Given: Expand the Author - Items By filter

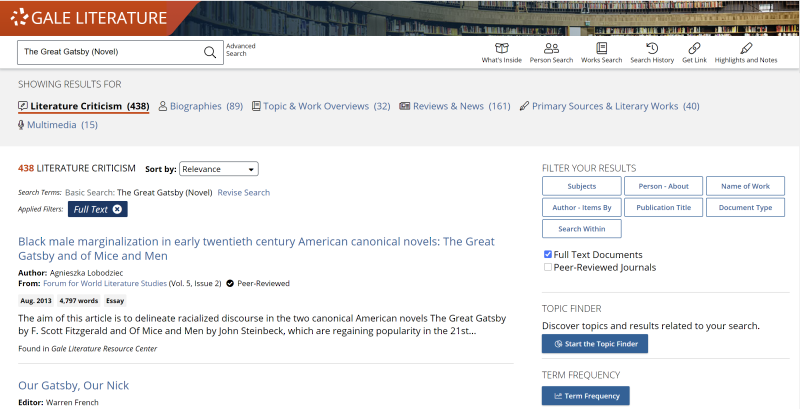Looking at the screenshot, I should click(x=582, y=208).
